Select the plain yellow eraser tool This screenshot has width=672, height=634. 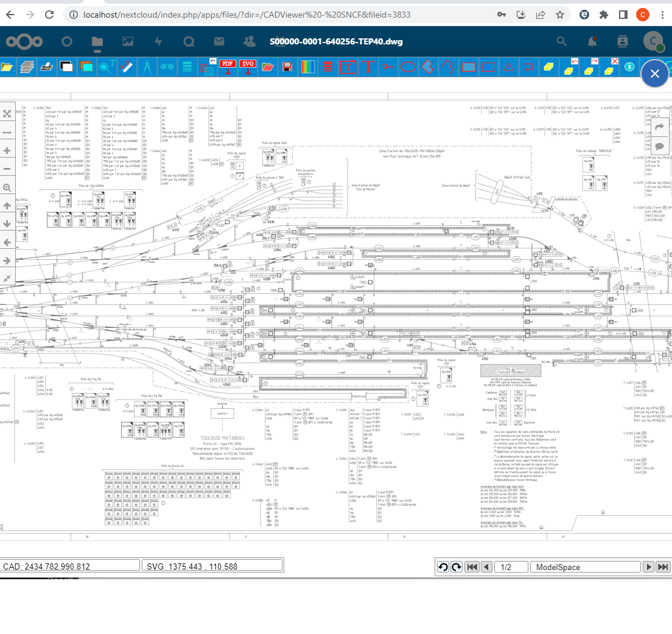[548, 68]
